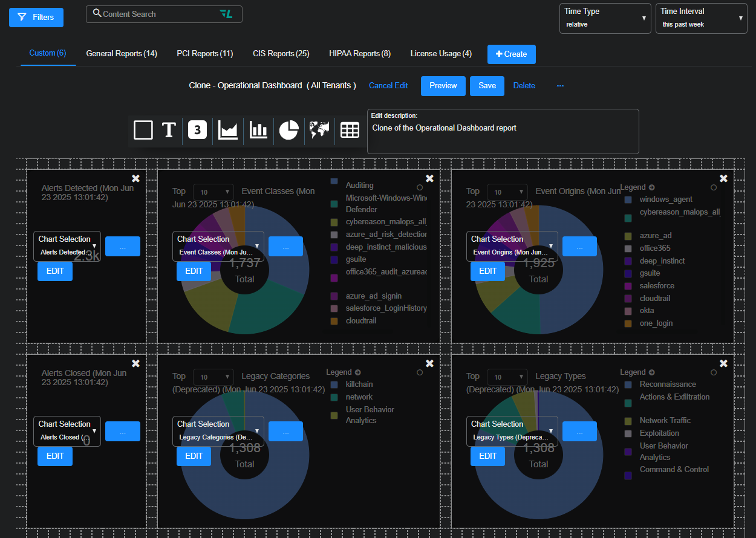Switch to the HIPAA Reports tab
The image size is (756, 538).
tap(360, 53)
